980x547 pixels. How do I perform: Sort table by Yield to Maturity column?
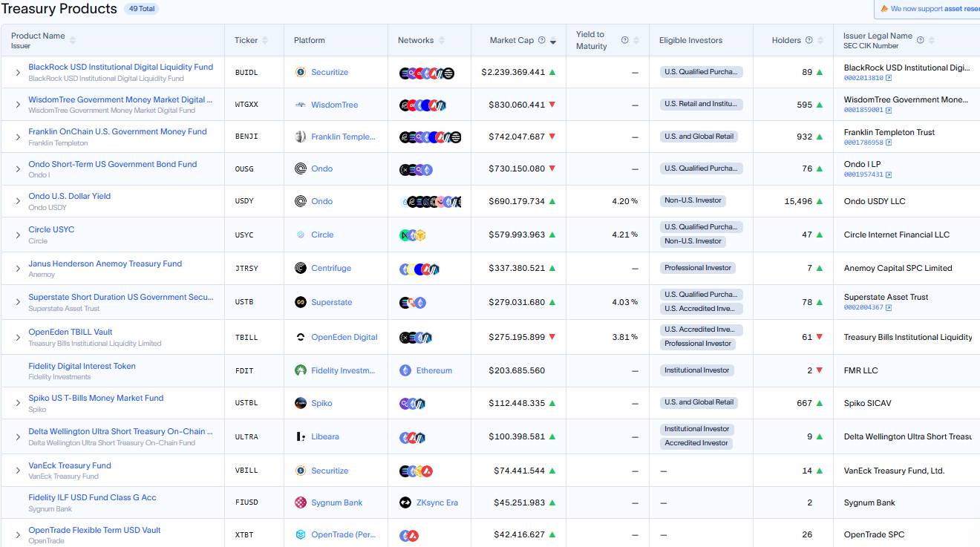tap(637, 40)
